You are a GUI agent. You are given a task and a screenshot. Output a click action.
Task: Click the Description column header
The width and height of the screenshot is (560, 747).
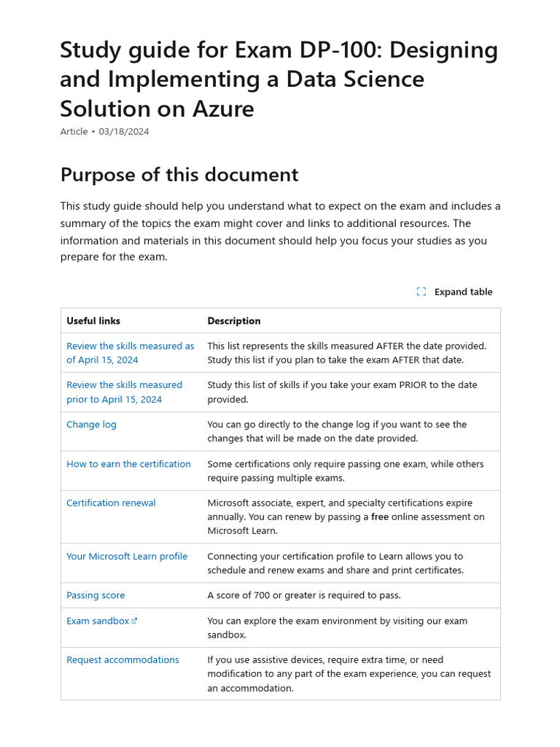click(x=233, y=321)
